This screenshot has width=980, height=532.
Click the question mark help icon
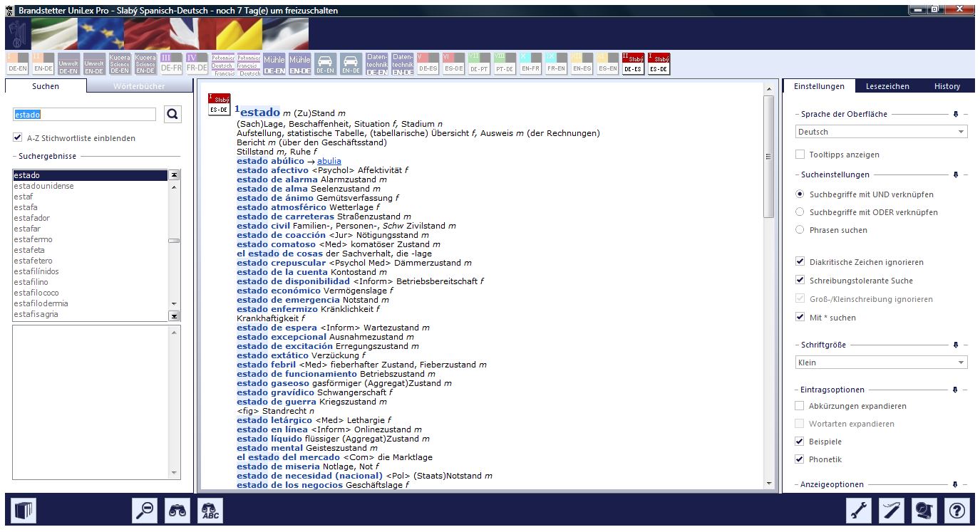(x=957, y=510)
